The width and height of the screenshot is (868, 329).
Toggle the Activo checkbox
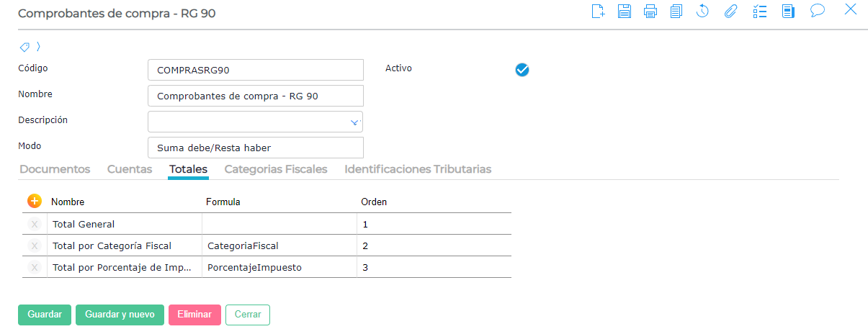(x=522, y=70)
